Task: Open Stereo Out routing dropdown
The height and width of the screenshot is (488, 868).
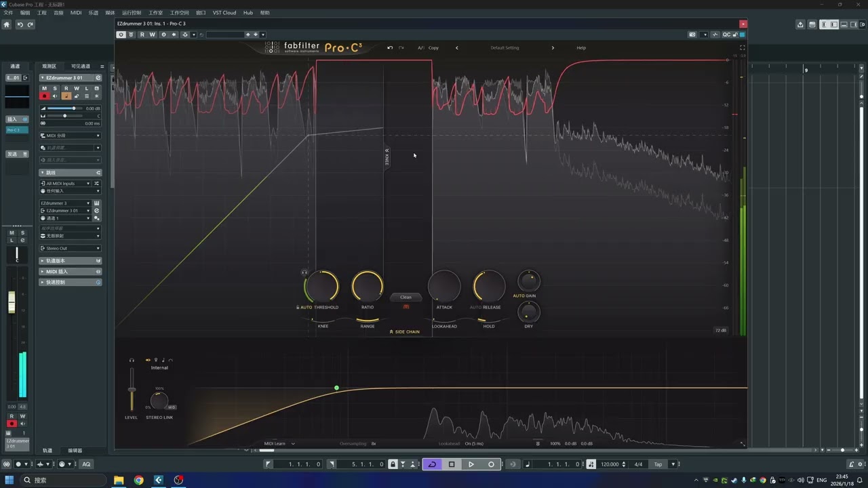Action: (x=70, y=249)
